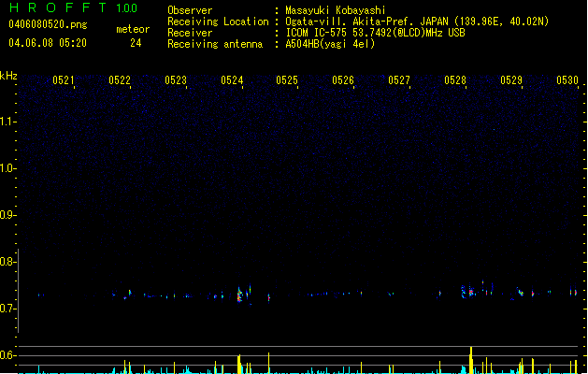
Task: Click the kHz axis unit label
Action: tap(8, 76)
